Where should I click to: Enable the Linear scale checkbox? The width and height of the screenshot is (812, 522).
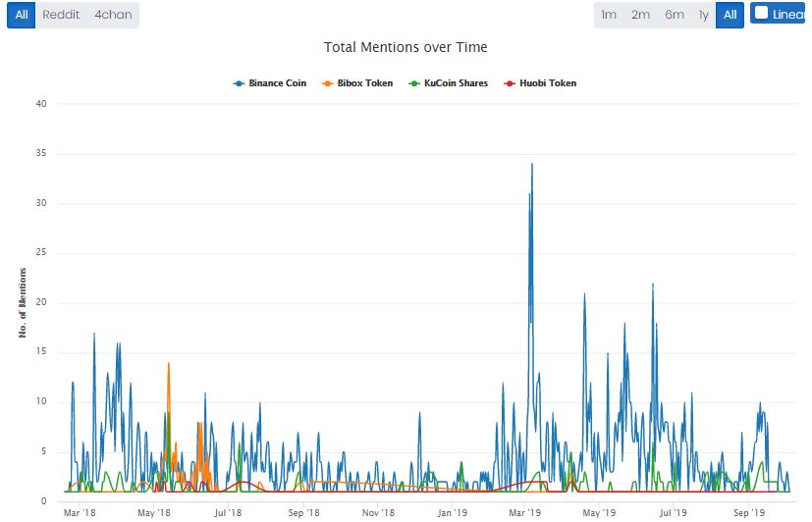click(761, 13)
